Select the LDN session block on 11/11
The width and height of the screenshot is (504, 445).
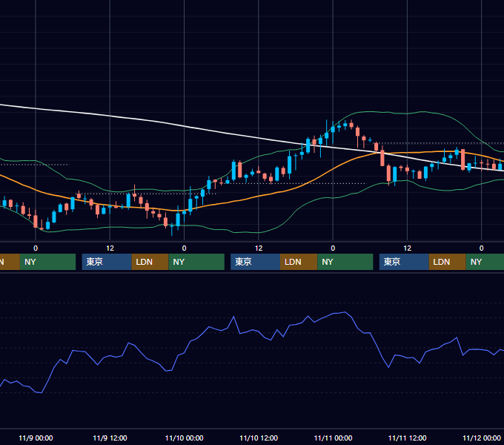pos(448,262)
